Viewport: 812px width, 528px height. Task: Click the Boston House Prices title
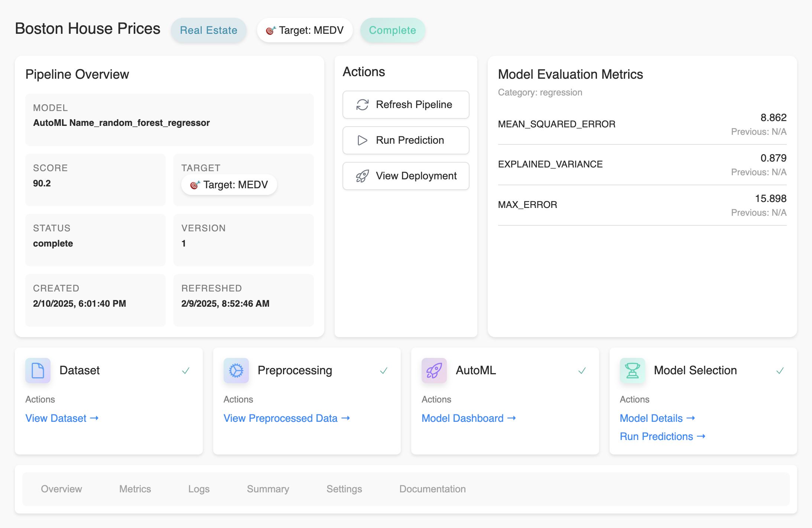[x=88, y=29]
